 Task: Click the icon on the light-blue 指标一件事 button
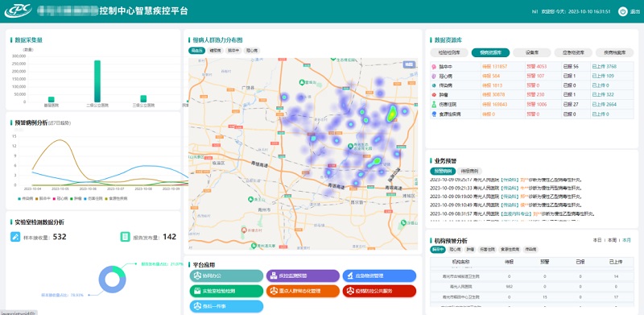tap(197, 306)
